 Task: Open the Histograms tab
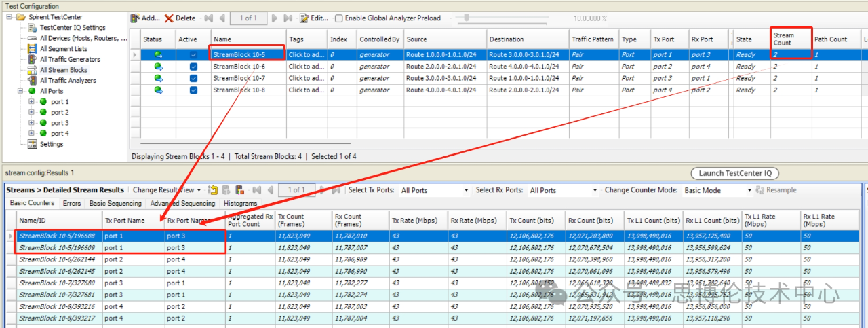(240, 203)
